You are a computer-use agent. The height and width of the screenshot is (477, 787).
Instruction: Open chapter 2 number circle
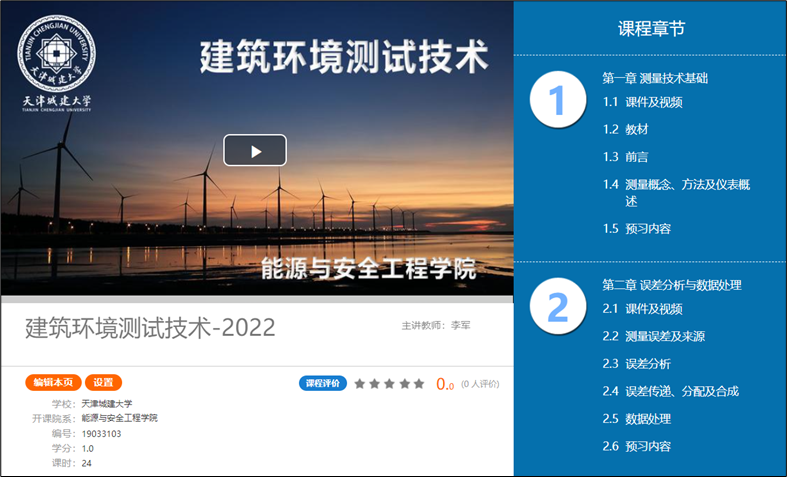click(558, 306)
